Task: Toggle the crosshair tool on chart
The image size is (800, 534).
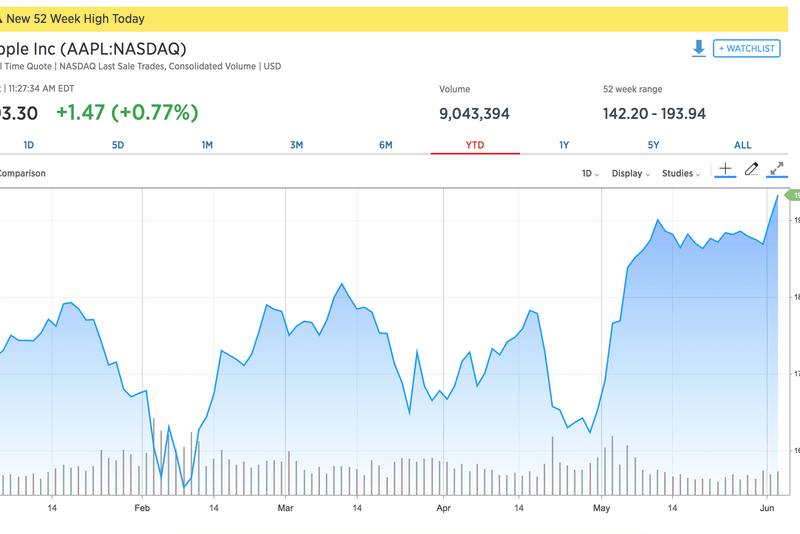Action: [725, 171]
